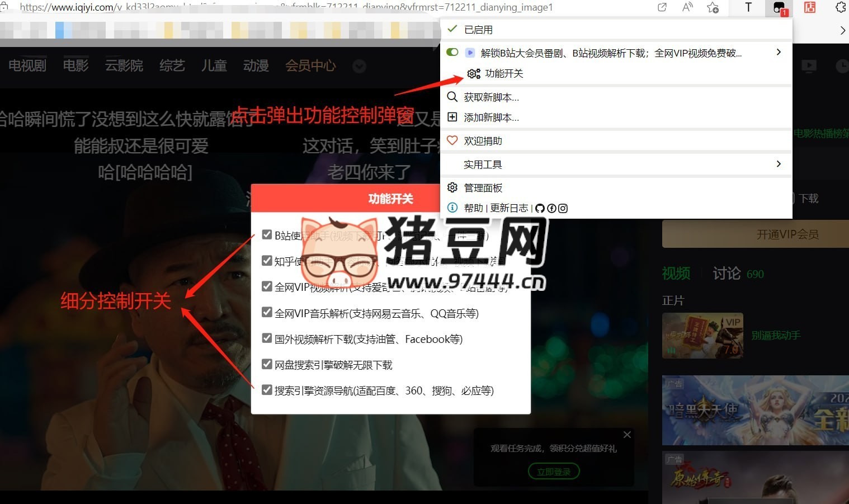Click the add-to-favorites star icon

713,7
